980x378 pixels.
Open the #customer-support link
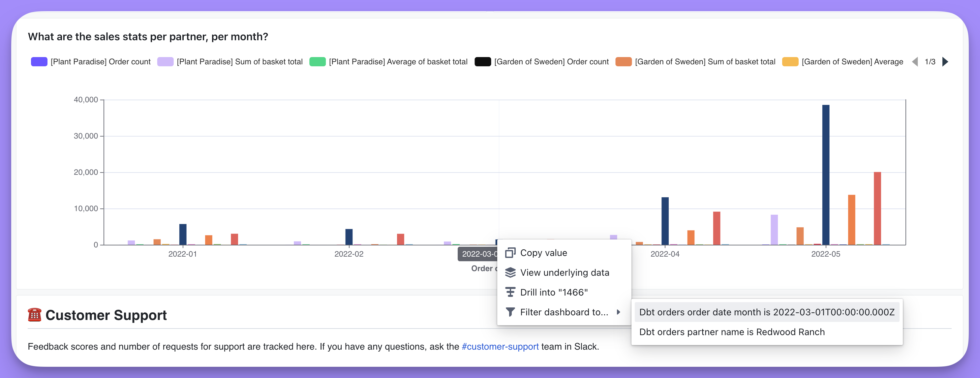coord(500,346)
